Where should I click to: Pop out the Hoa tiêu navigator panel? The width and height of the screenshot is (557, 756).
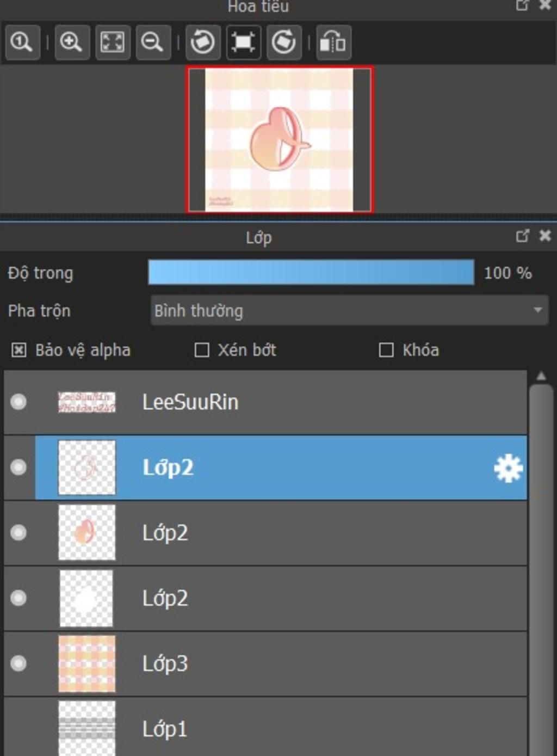click(522, 5)
